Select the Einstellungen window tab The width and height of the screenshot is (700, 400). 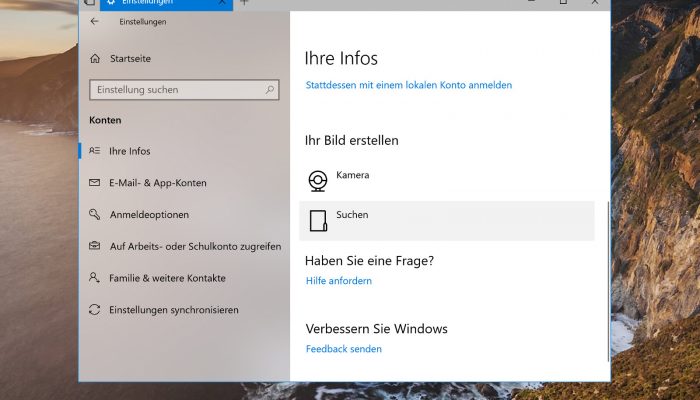pyautogui.click(x=166, y=3)
